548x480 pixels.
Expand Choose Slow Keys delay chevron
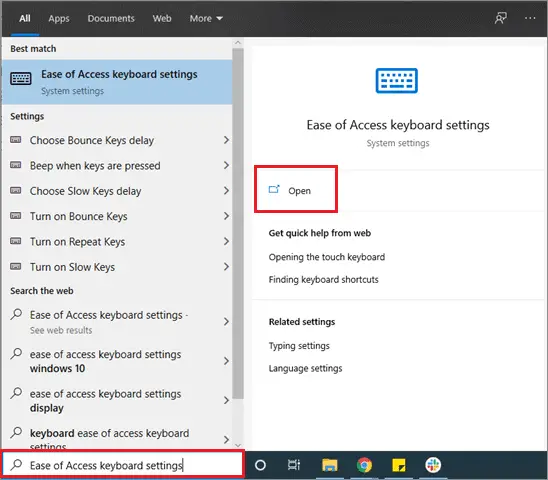coord(226,191)
